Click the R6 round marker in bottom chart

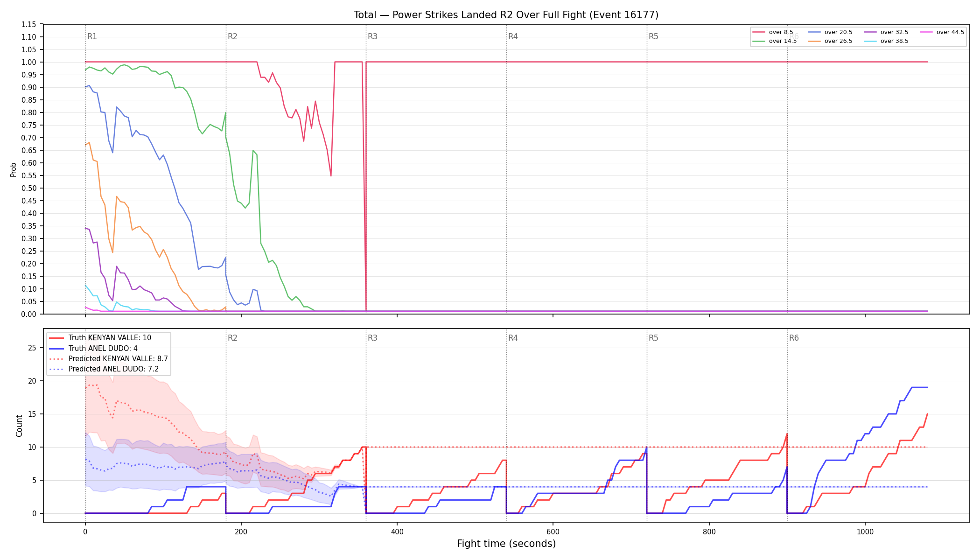coord(794,338)
